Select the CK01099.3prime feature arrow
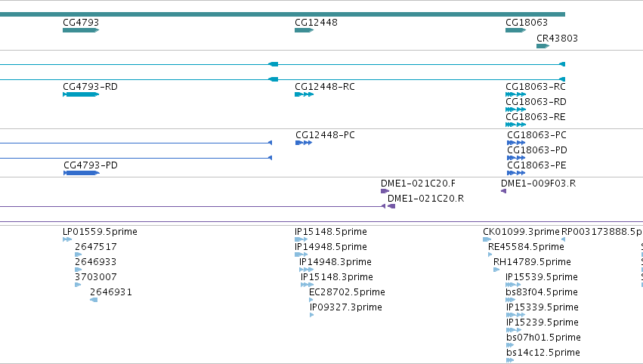Screen dimensions: 643x364 click(x=487, y=240)
